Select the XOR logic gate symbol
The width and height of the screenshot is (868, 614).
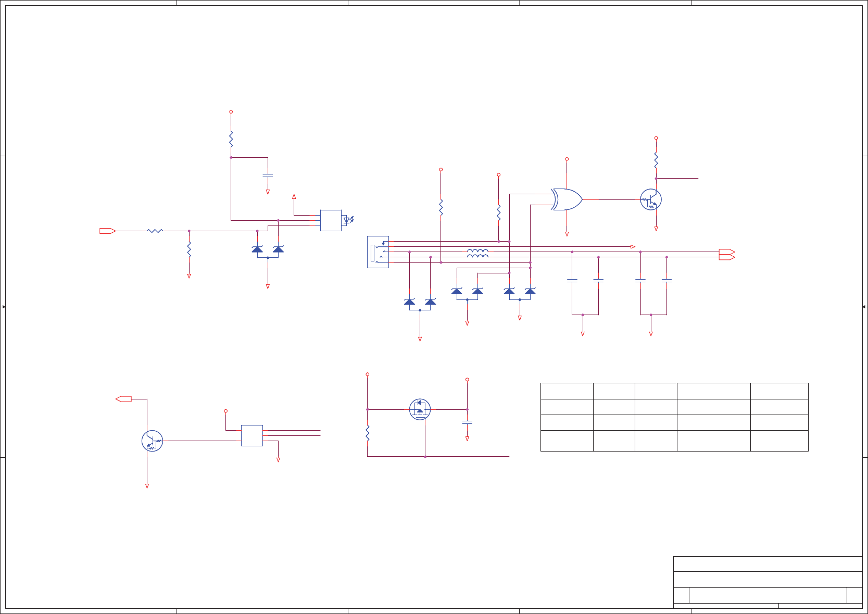click(567, 199)
